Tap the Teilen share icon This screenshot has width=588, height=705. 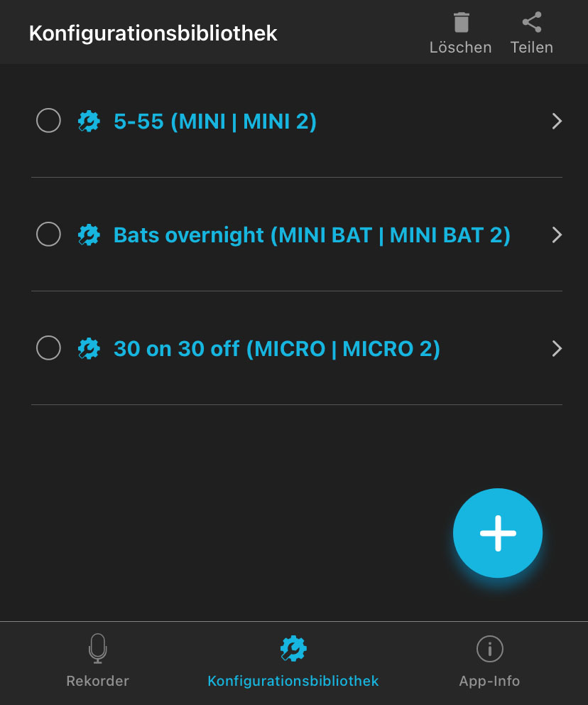(x=532, y=23)
